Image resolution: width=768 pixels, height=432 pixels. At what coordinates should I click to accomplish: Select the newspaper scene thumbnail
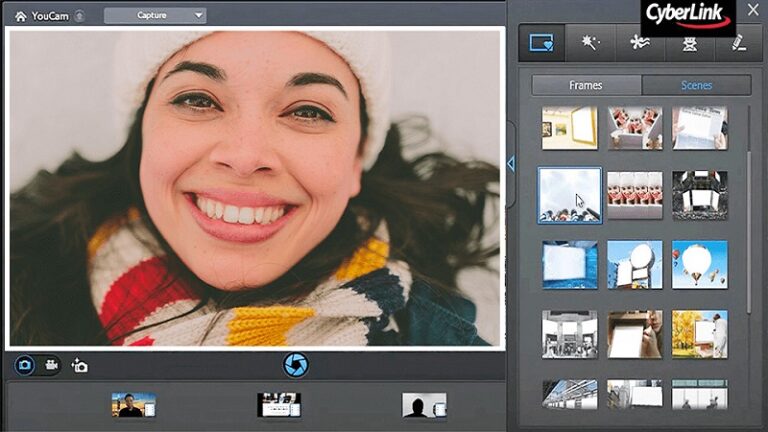click(699, 128)
